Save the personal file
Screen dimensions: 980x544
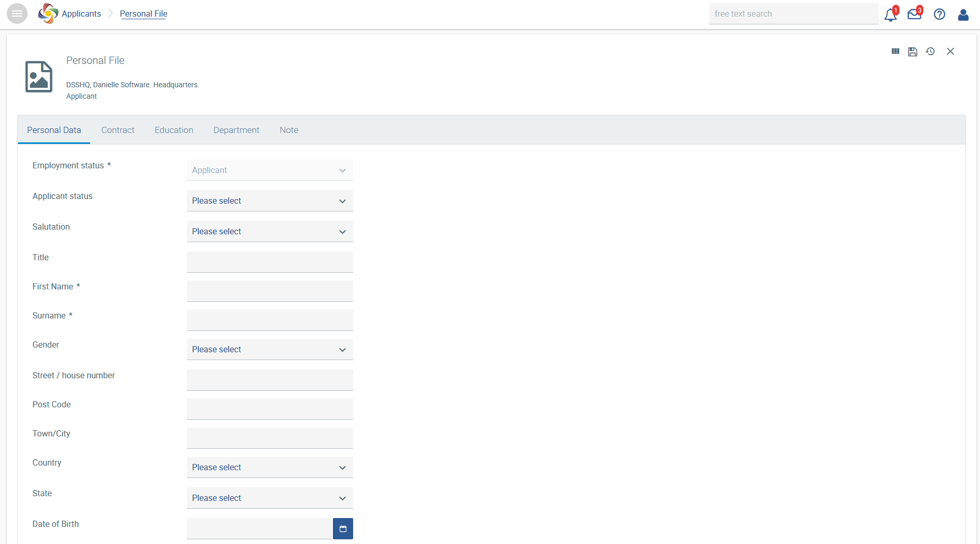912,51
